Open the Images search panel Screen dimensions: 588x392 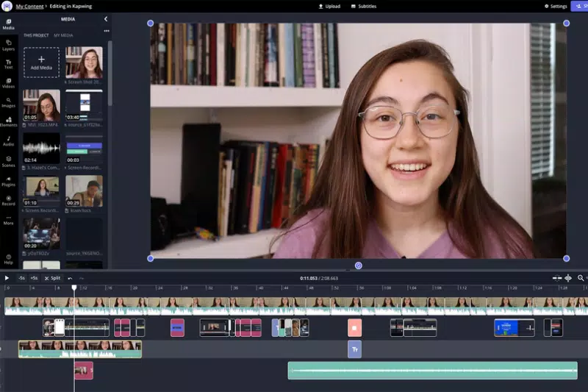[8, 102]
